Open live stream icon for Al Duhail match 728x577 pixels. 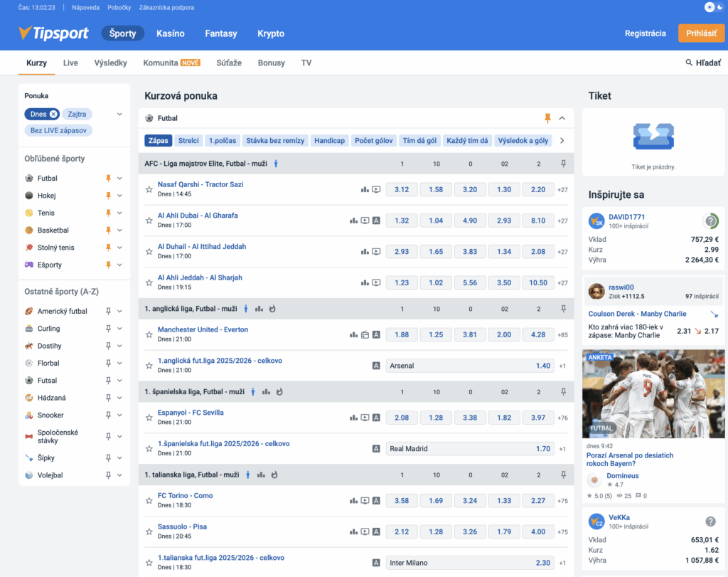(x=376, y=252)
